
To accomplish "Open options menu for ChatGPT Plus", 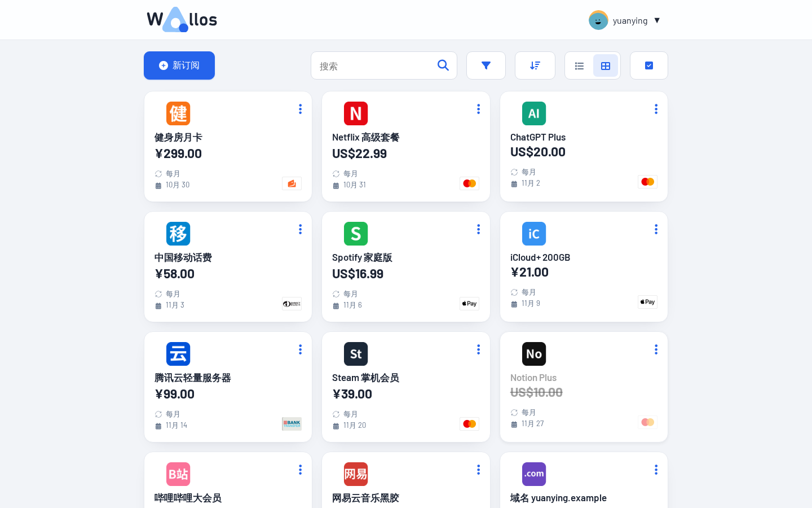I will 656,109.
